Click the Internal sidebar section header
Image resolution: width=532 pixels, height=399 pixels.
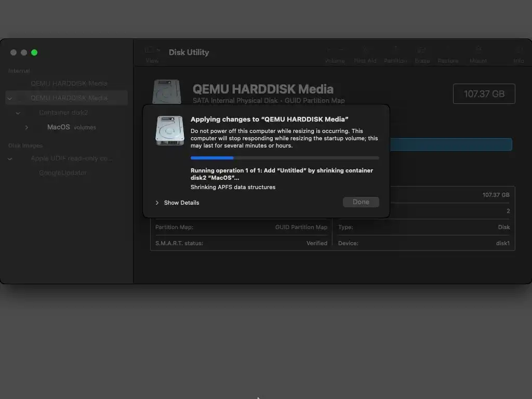click(19, 71)
